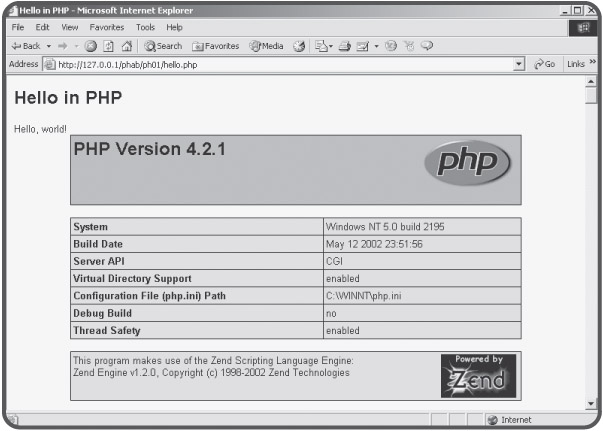Viewport: 603px width, 431px height.
Task: Open the Tools menu
Action: click(147, 27)
